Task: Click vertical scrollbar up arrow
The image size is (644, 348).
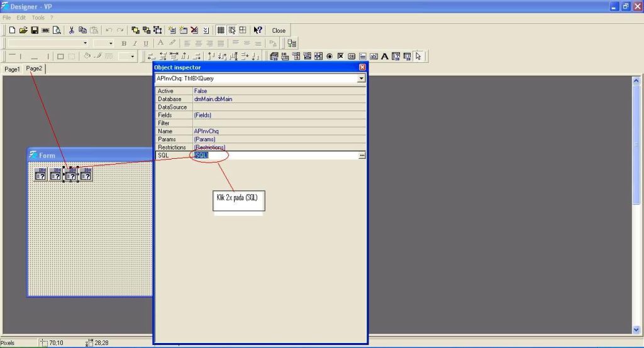Action: point(636,81)
